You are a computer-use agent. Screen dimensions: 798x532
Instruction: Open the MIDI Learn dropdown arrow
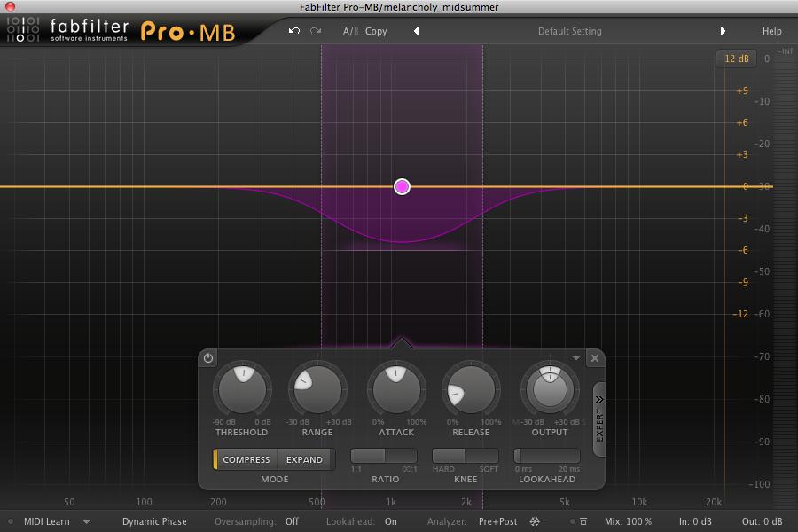(x=87, y=521)
